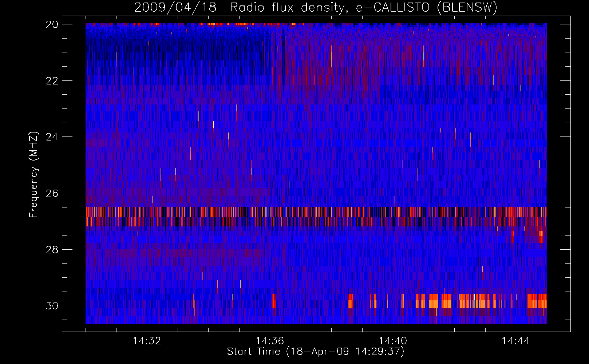Image resolution: width=589 pixels, height=364 pixels.
Task: Click the frequency tick label '28'
Action: (x=52, y=250)
